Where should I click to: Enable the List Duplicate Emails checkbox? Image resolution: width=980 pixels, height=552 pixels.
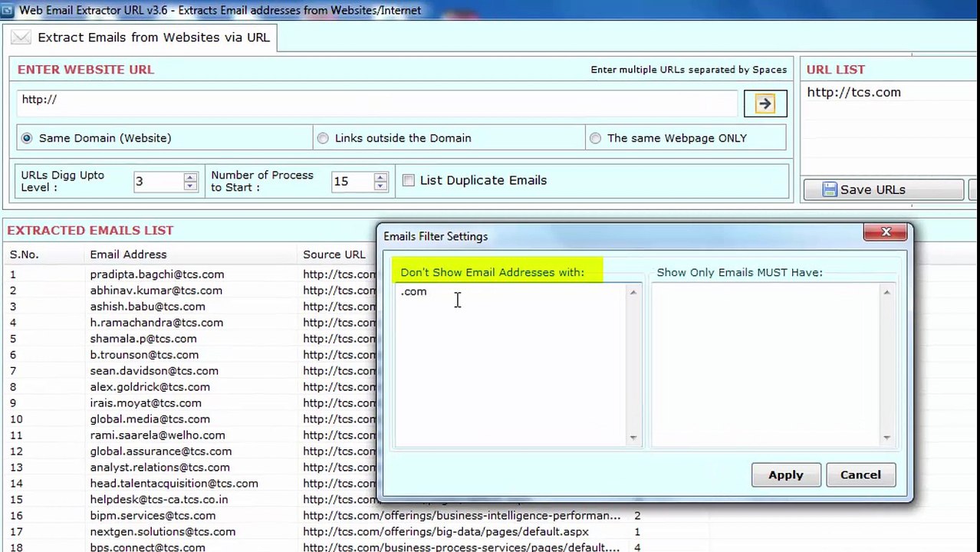(x=409, y=180)
